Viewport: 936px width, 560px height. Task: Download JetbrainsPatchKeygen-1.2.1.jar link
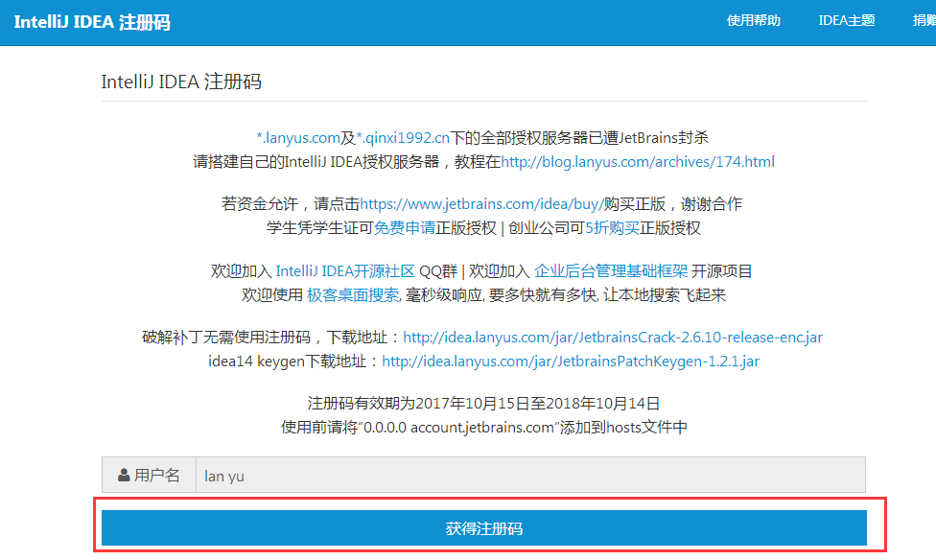pyautogui.click(x=571, y=362)
